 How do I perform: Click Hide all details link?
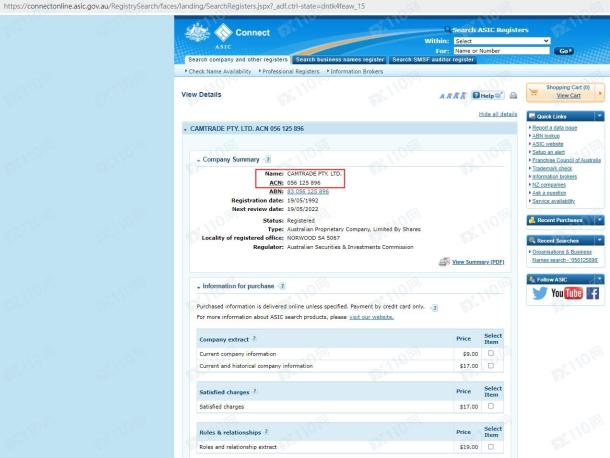pyautogui.click(x=498, y=114)
